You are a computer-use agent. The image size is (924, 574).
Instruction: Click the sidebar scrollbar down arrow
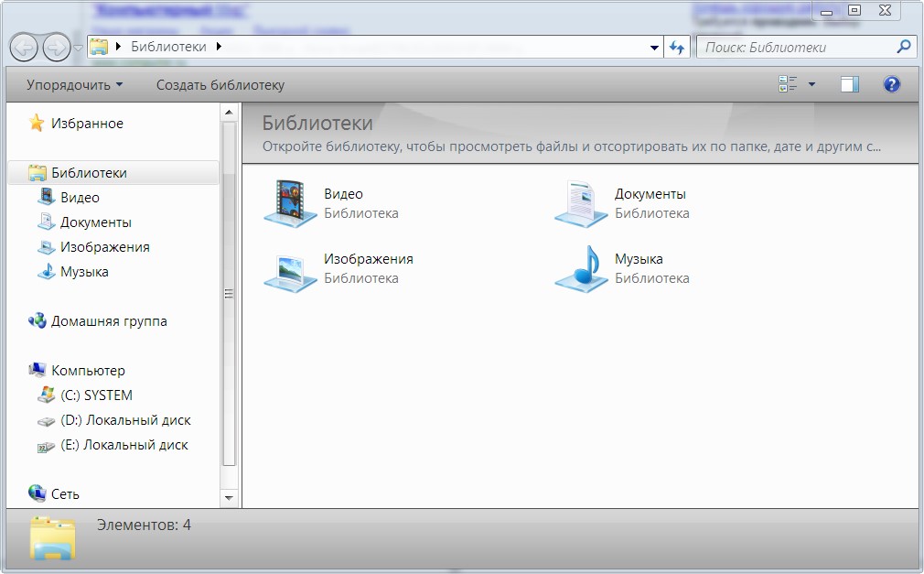(229, 498)
